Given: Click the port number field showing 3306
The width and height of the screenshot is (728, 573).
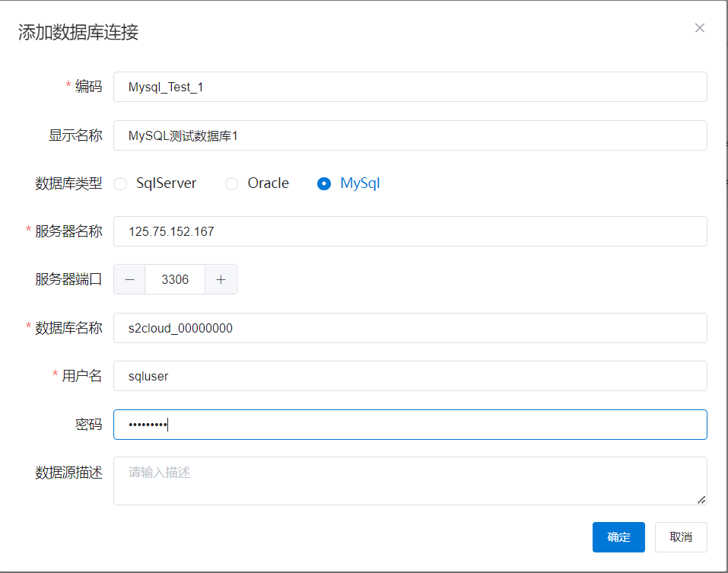Looking at the screenshot, I should [175, 279].
